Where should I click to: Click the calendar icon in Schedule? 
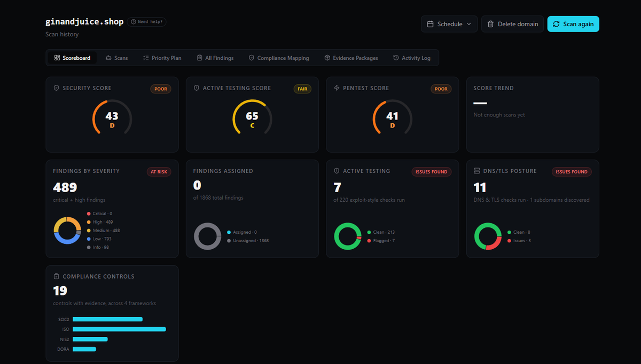(x=431, y=24)
